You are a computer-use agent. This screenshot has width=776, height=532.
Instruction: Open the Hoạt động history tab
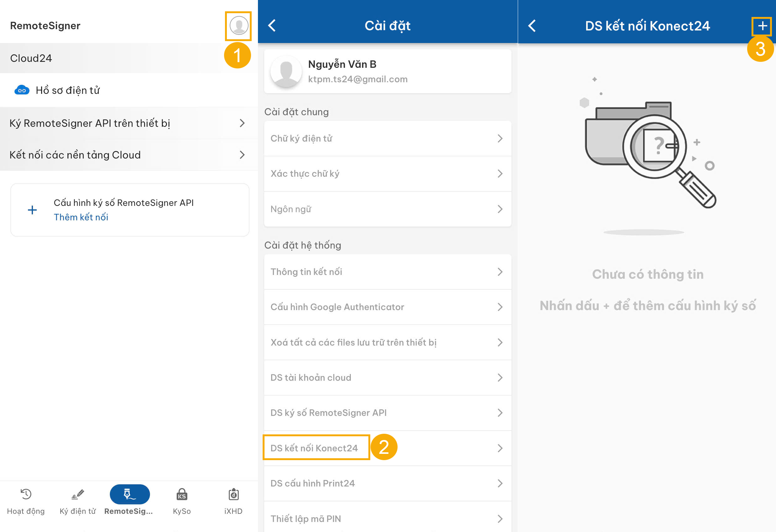point(26,501)
